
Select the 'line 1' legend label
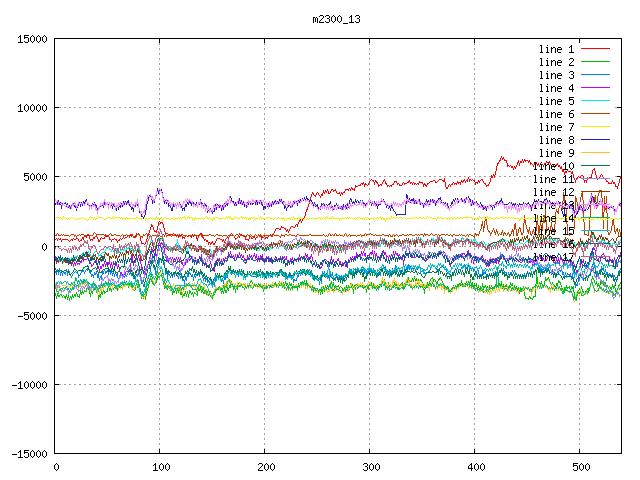[x=556, y=49]
